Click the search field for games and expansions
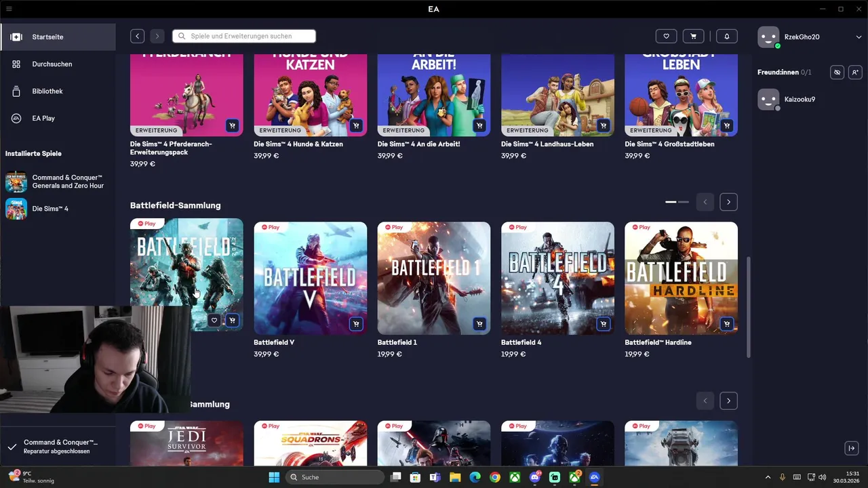 pyautogui.click(x=244, y=36)
